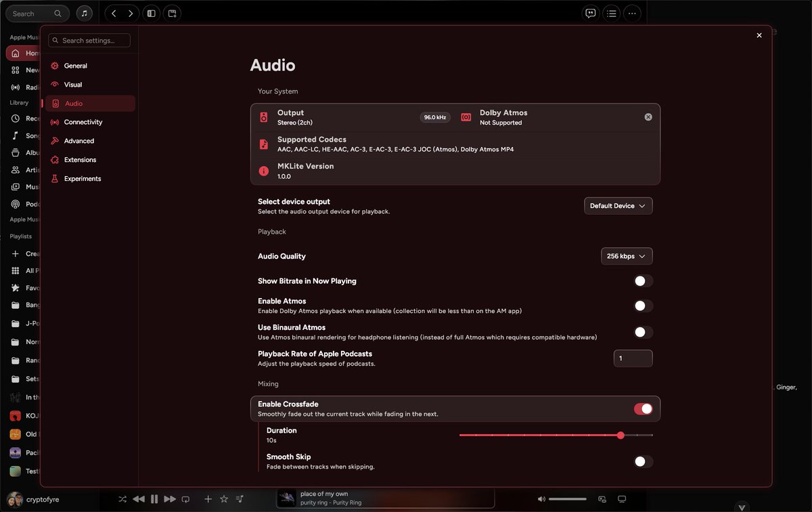Click the MKLite Version info icon
The width and height of the screenshot is (812, 512).
point(264,171)
